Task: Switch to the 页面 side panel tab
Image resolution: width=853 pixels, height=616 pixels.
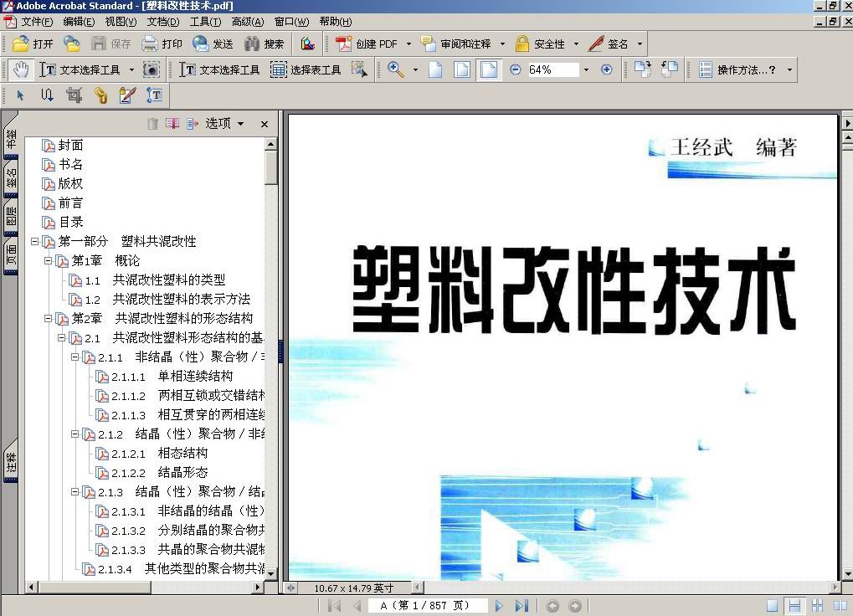Action: [x=11, y=255]
